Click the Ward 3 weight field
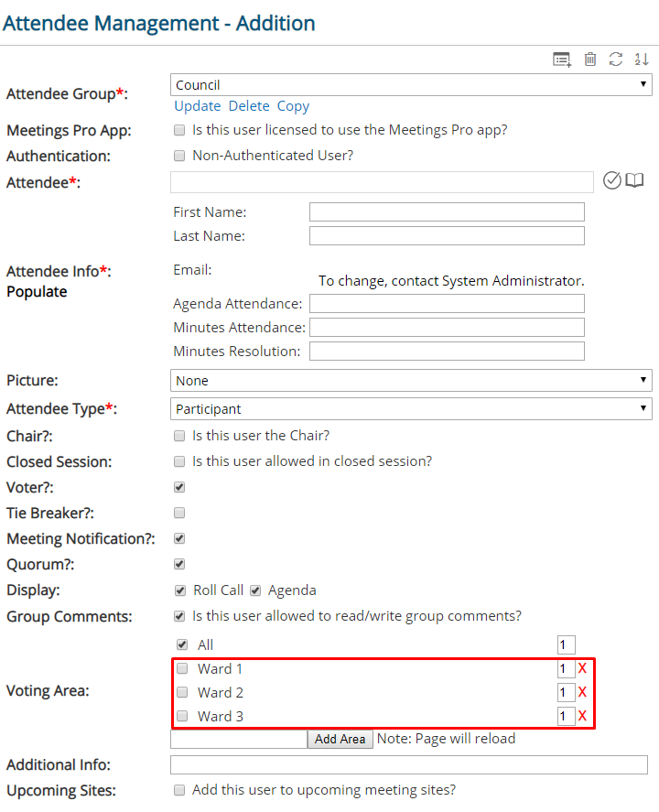 point(567,716)
